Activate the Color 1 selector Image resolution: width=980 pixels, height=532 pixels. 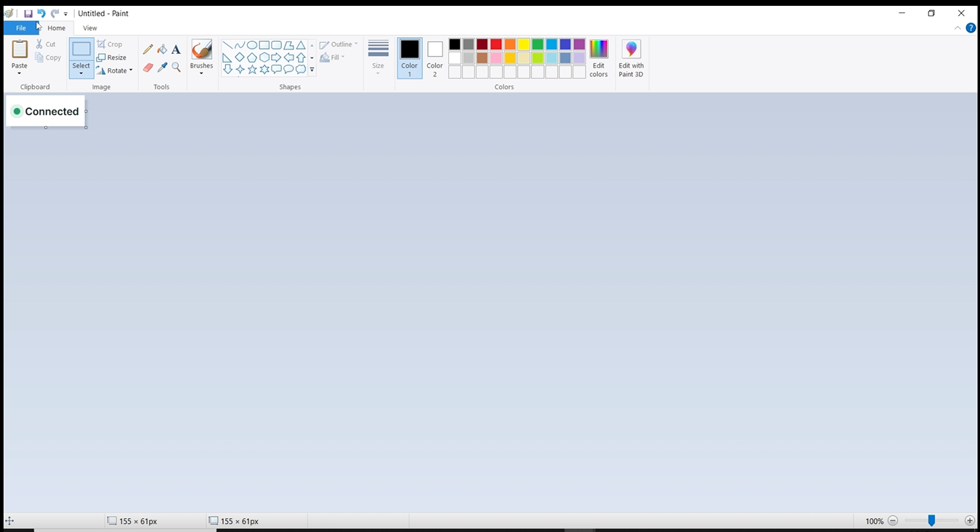tap(410, 58)
